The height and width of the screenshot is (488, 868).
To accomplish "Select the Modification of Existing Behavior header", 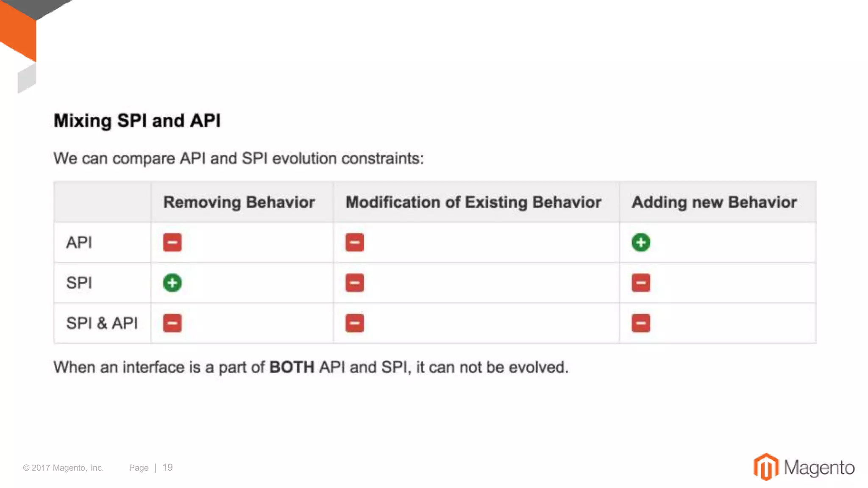I will (x=473, y=202).
